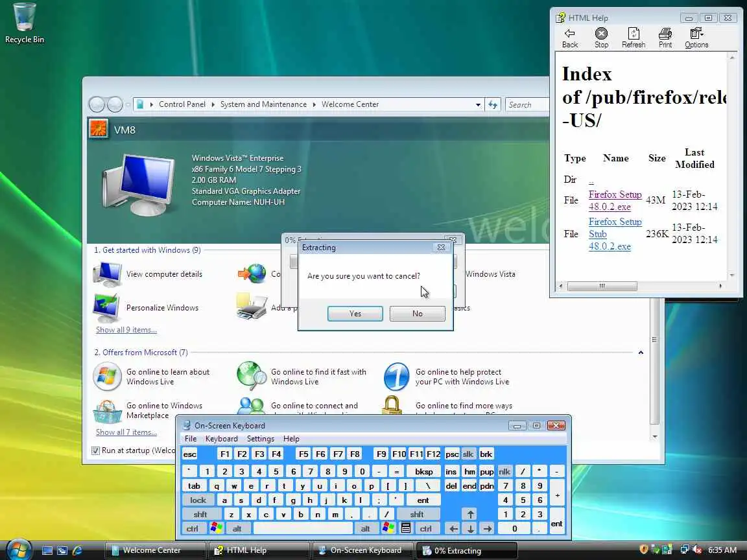Image resolution: width=747 pixels, height=560 pixels.
Task: Click the Personalize Windows icon
Action: [107, 308]
